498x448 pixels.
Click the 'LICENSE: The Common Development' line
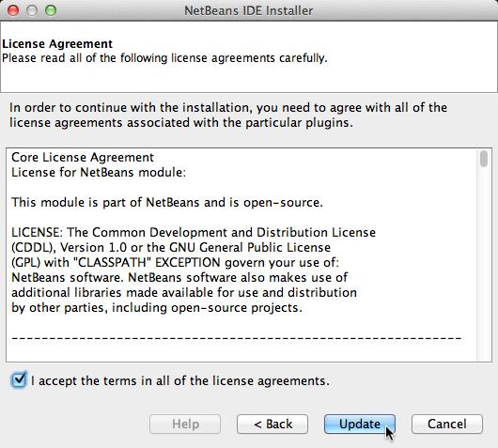[194, 232]
